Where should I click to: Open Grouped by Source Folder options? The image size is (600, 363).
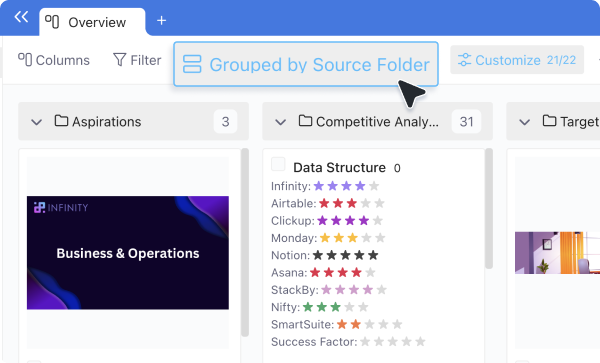pos(306,64)
